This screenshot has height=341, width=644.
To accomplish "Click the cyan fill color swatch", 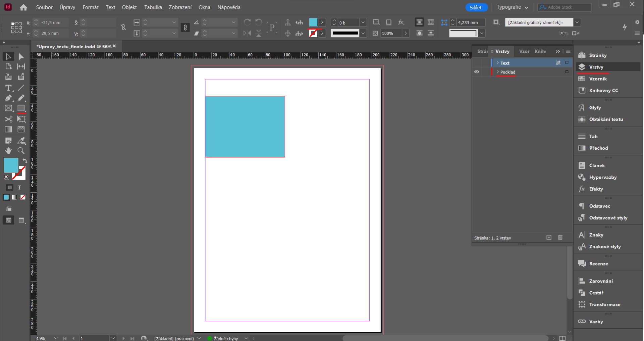I will pyautogui.click(x=10, y=165).
